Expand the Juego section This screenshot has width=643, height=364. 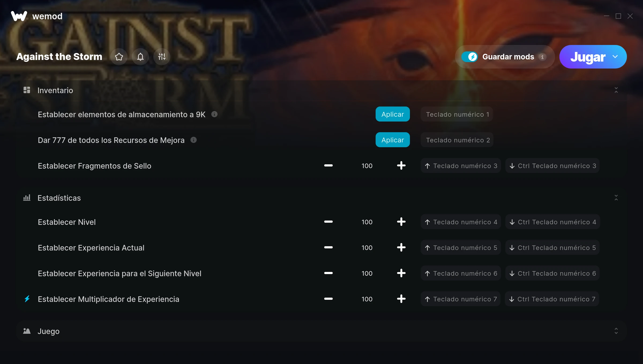616,331
